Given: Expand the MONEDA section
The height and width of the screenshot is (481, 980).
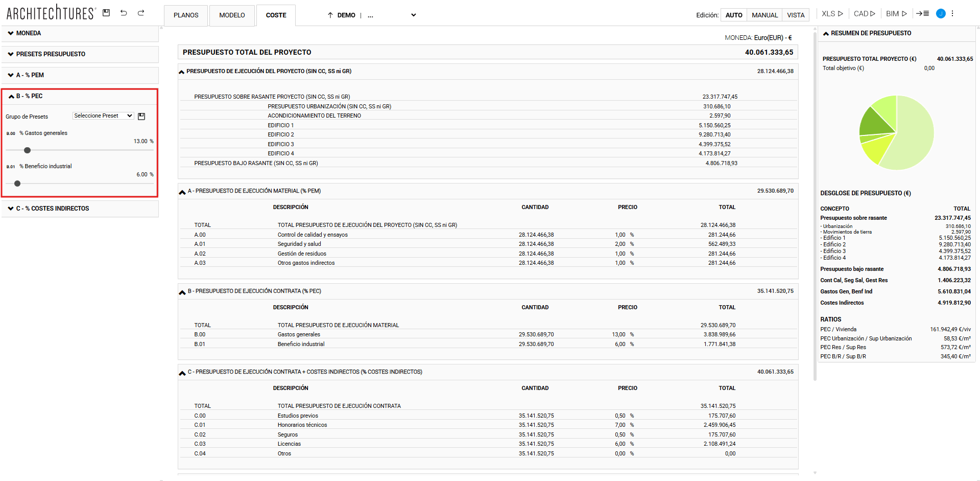Looking at the screenshot, I should point(29,33).
